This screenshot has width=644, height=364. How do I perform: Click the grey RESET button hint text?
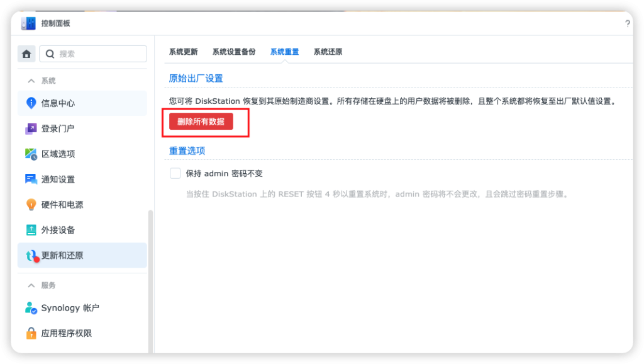378,194
